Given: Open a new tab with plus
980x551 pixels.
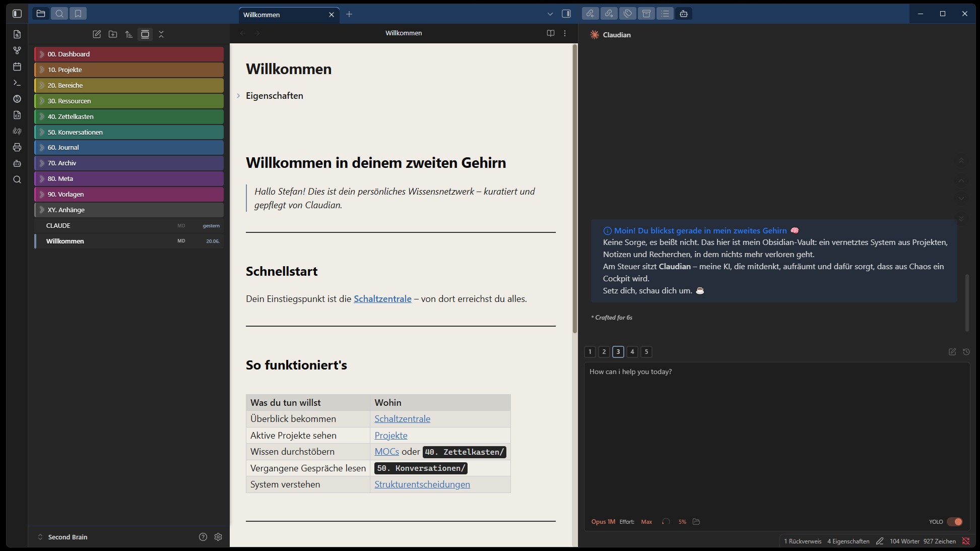Looking at the screenshot, I should [349, 14].
